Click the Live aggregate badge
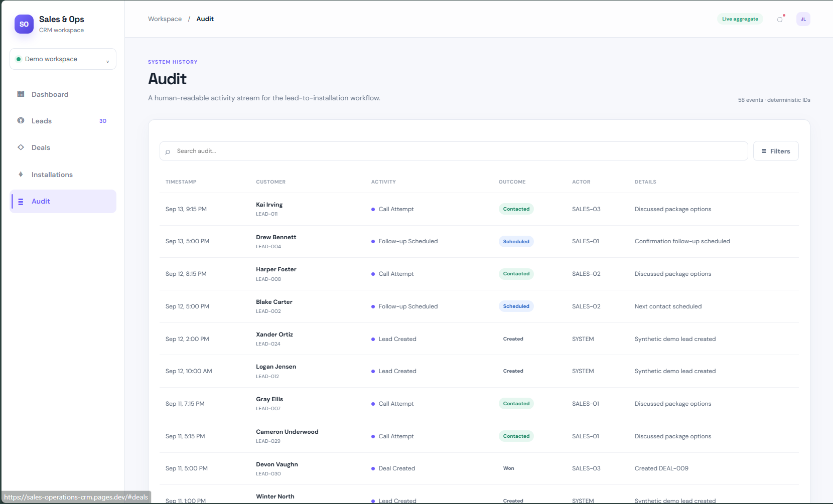 740,19
